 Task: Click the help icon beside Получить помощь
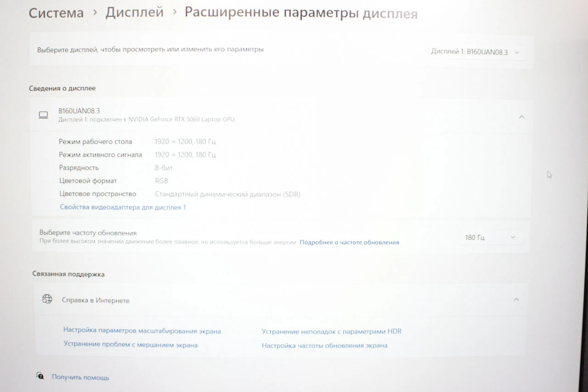pyautogui.click(x=40, y=376)
